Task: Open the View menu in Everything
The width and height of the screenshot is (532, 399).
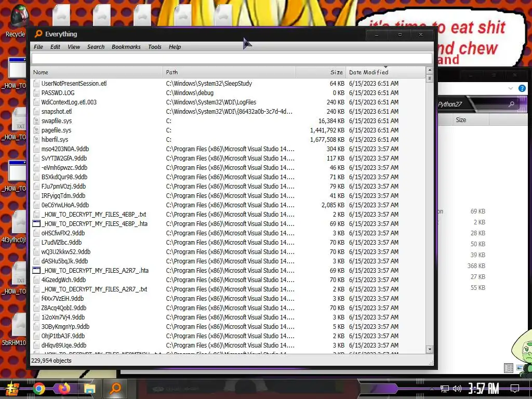Action: point(74,47)
